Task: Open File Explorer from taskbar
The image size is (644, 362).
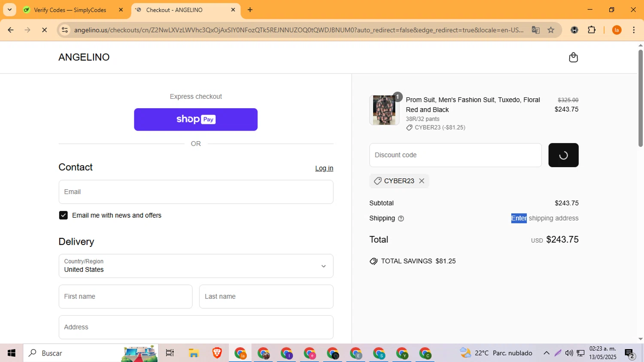Action: (x=194, y=353)
